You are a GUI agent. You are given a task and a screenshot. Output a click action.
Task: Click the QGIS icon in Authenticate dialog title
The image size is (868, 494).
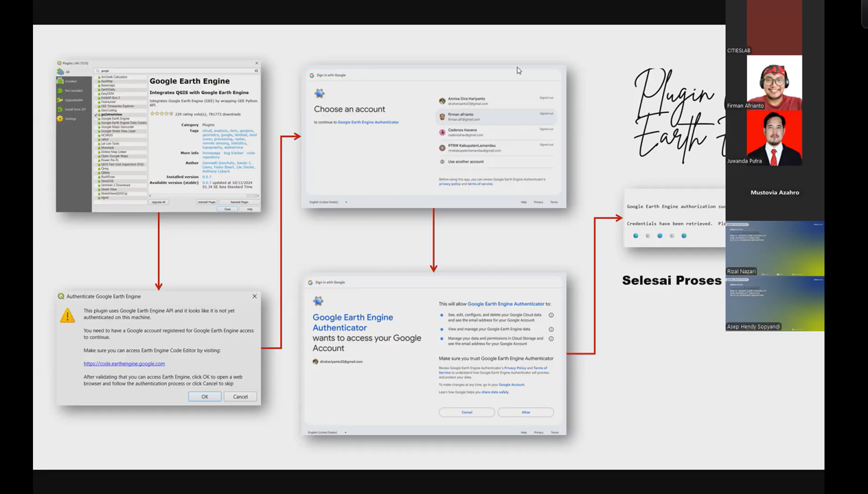click(61, 296)
